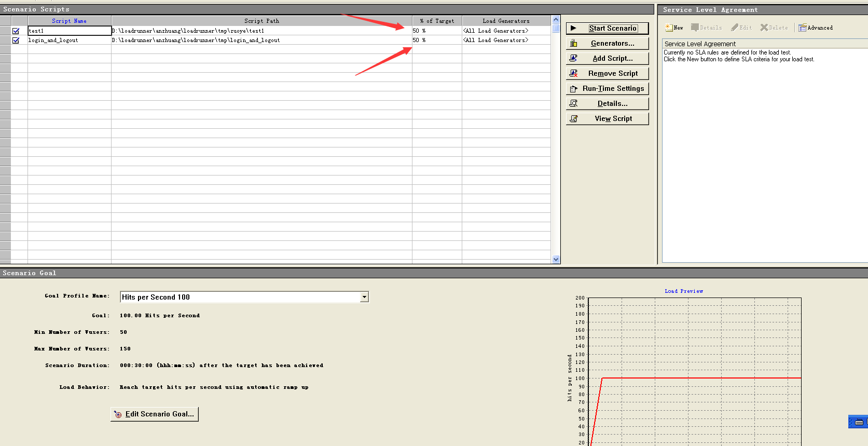Select the login_and_logout script path cell

[x=261, y=40]
